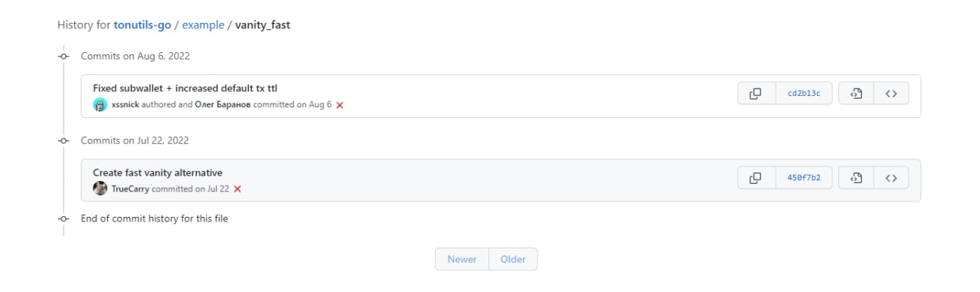Click the Older pagination button
The image size is (980, 292).
(513, 259)
